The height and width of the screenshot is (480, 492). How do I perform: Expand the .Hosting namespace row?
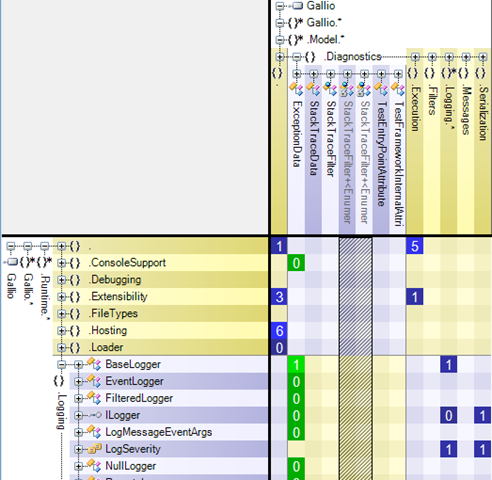coord(61,331)
